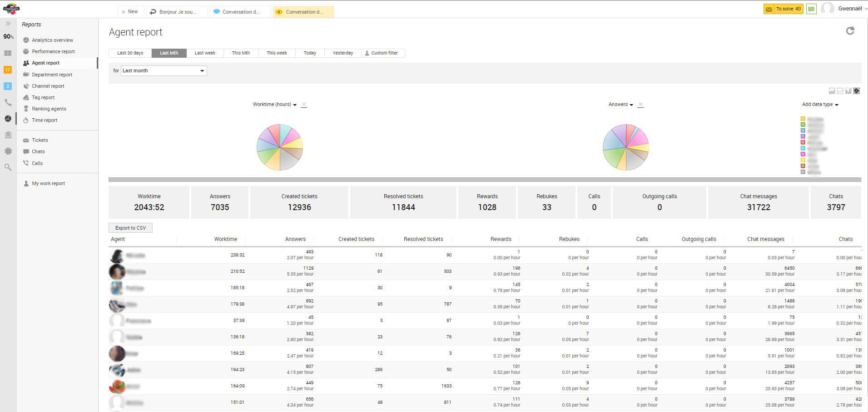Open the Answers chart type dropdown
Image resolution: width=868 pixels, height=412 pixels.
[620, 105]
